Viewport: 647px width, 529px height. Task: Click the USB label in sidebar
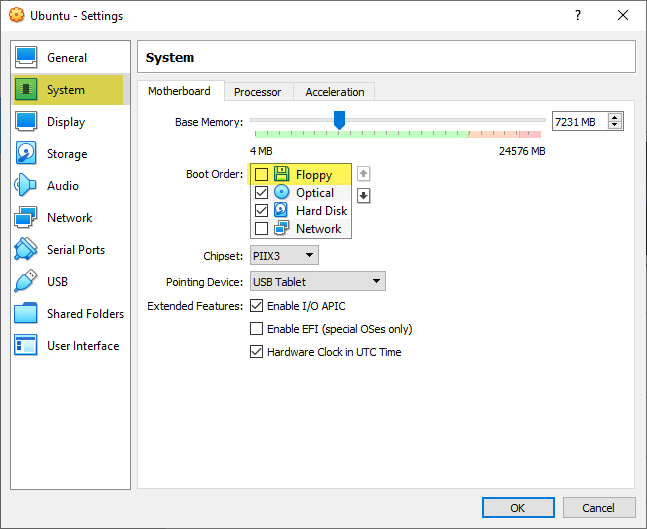tap(57, 282)
